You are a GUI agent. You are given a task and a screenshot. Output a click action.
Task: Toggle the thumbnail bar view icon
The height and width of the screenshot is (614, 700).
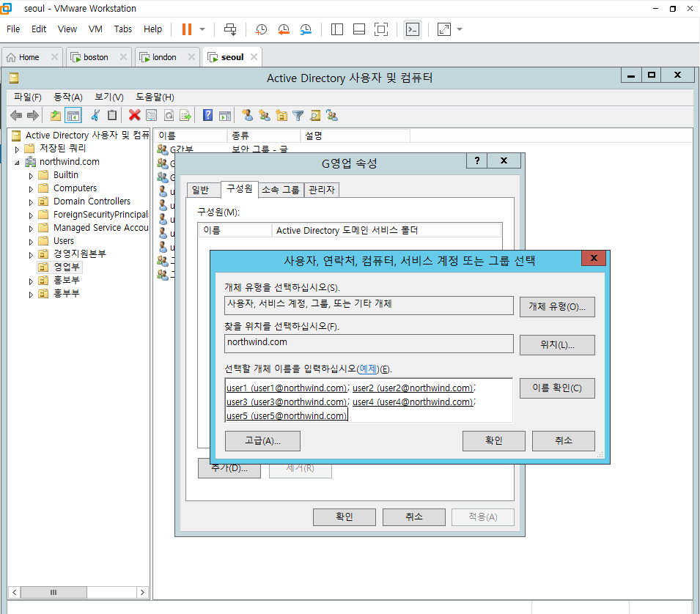359,29
